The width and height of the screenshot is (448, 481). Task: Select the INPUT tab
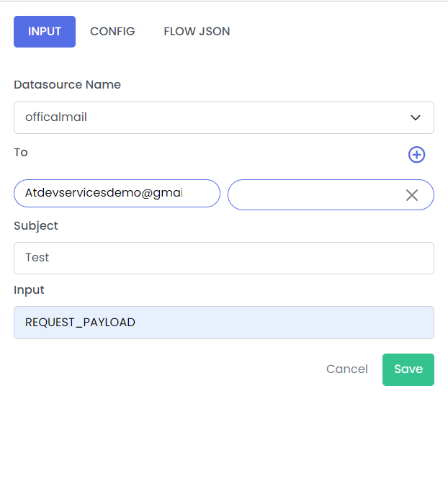[x=45, y=32]
